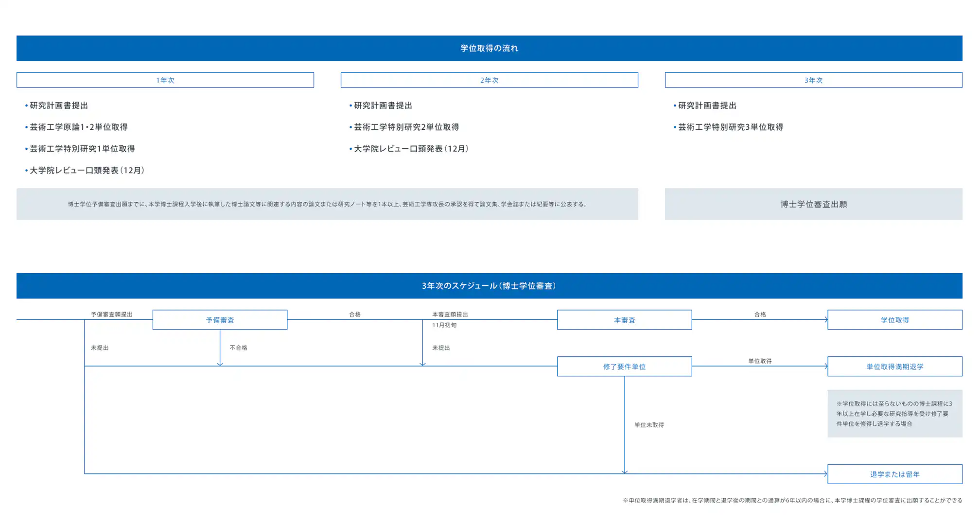This screenshot has width=980, height=523.
Task: Select the 3年次 box
Action: 813,80
